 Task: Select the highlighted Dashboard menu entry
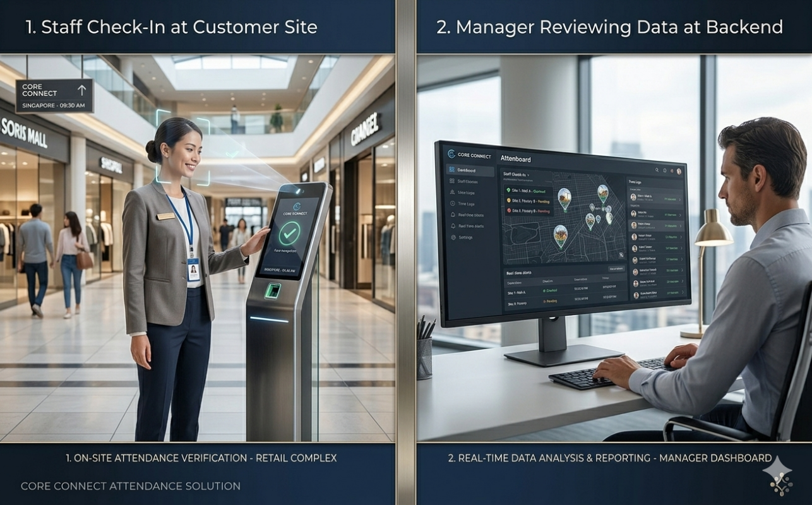(467, 171)
